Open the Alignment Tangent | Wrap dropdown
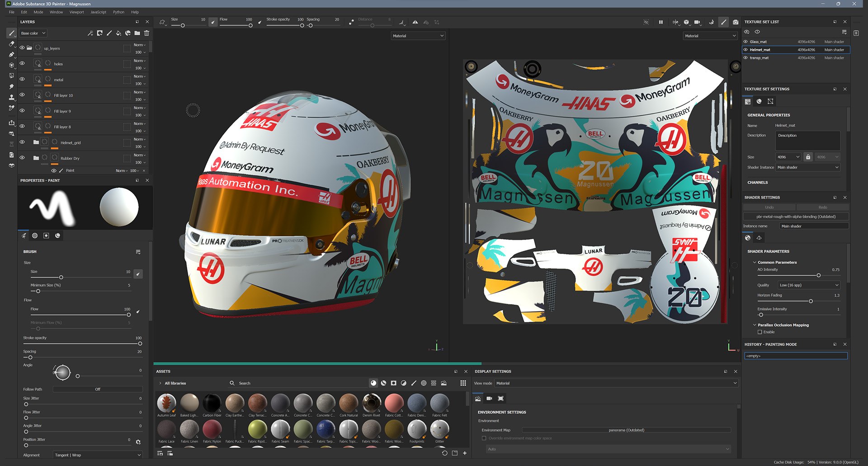Viewport: 868px width, 466px height. [x=98, y=455]
